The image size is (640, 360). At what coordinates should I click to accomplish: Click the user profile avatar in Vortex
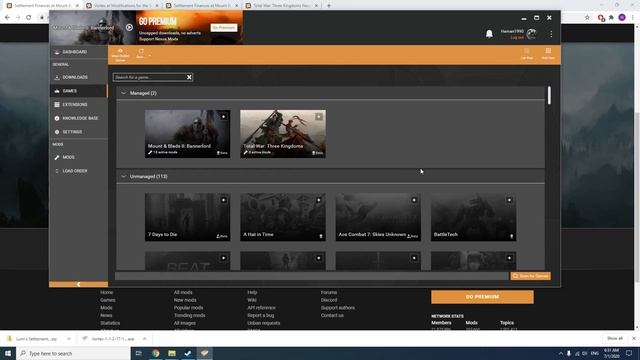point(531,34)
